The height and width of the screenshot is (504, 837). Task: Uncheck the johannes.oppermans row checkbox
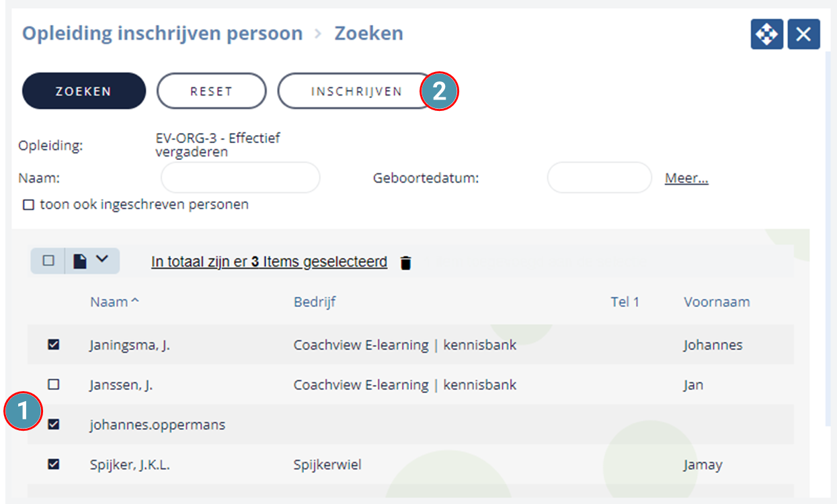pos(54,424)
